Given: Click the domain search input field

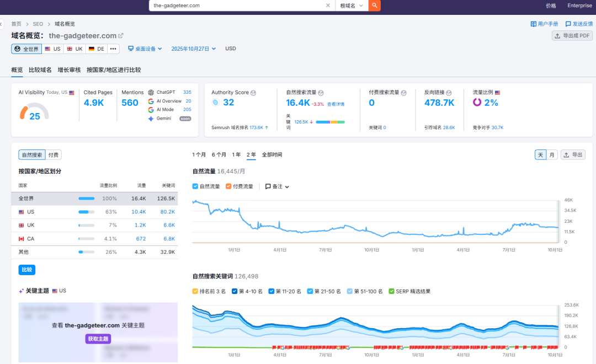Looking at the screenshot, I should pyautogui.click(x=232, y=6).
